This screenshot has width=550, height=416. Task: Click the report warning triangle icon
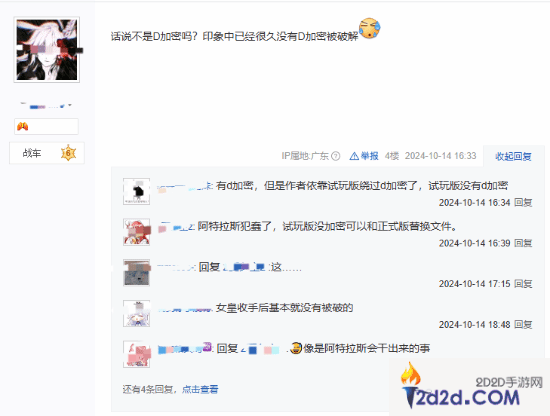(x=354, y=156)
